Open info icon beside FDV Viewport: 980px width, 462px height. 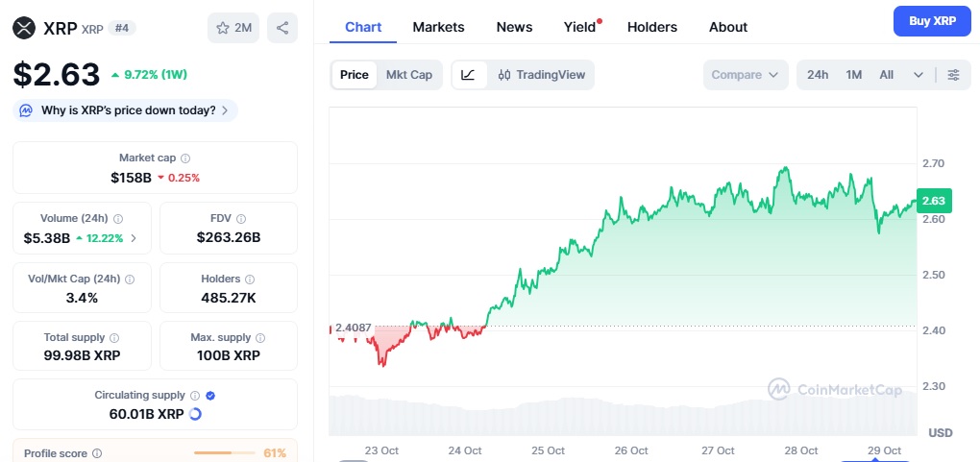241,219
